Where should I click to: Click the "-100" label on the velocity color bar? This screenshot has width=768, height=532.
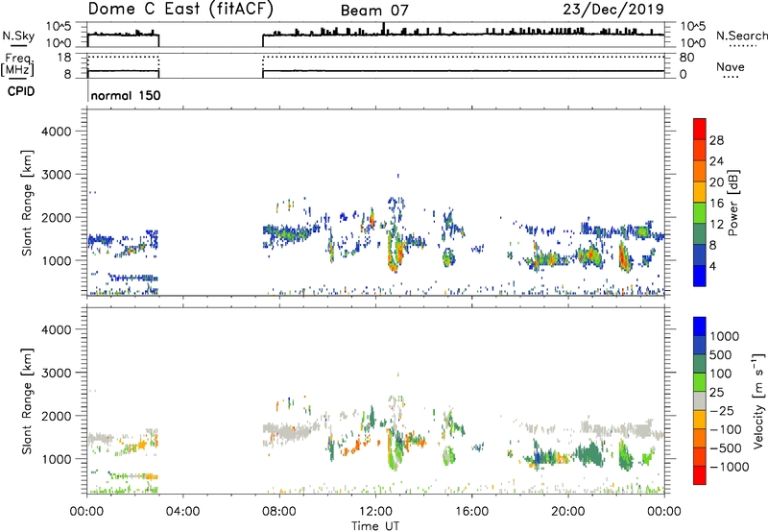[x=726, y=429]
